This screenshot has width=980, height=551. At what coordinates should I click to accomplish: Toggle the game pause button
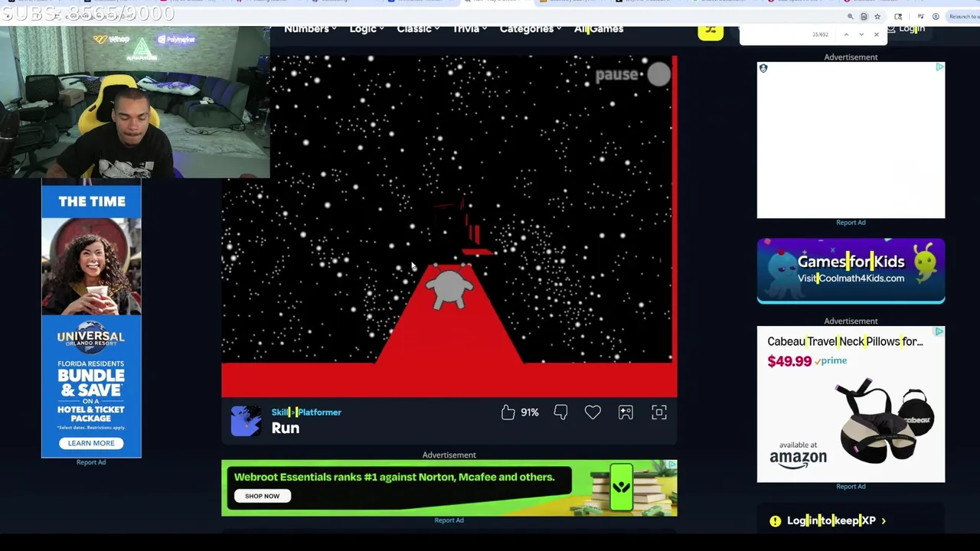(x=633, y=74)
